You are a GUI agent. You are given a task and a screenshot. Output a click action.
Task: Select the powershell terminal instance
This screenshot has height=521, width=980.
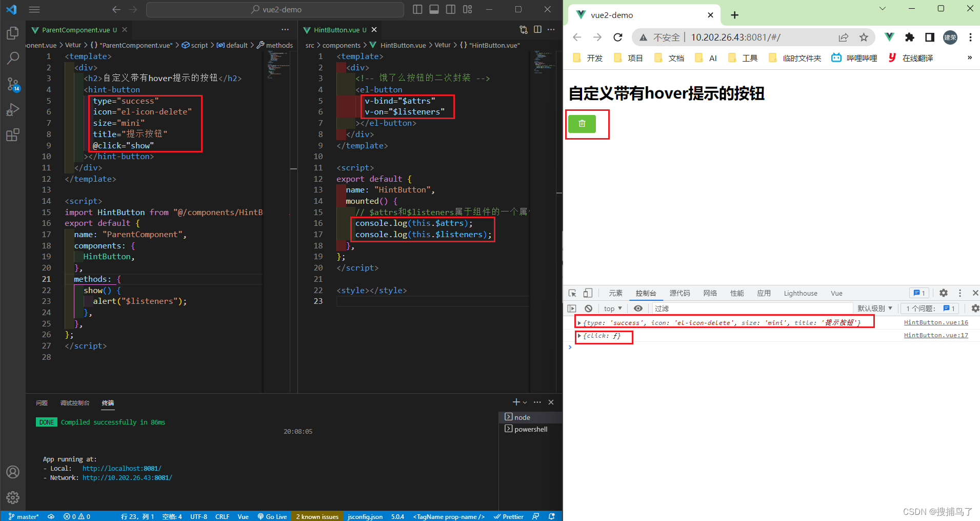pos(530,429)
